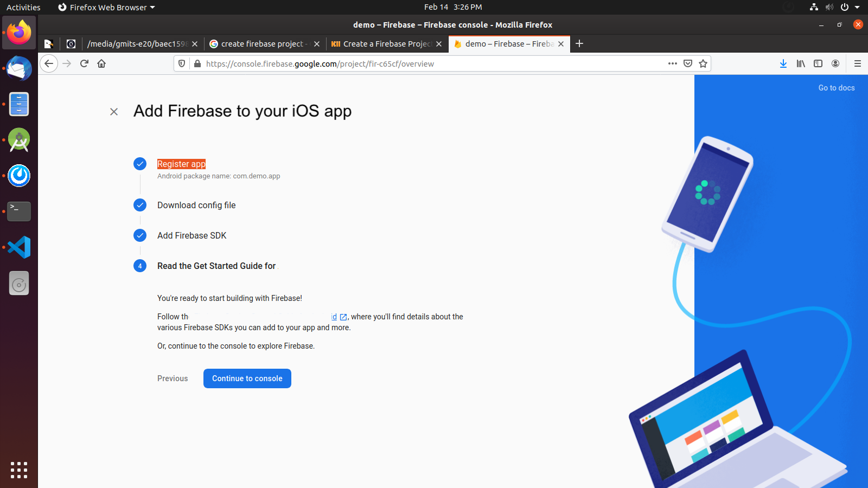Open the Download config file step
868x488 pixels.
tap(196, 205)
